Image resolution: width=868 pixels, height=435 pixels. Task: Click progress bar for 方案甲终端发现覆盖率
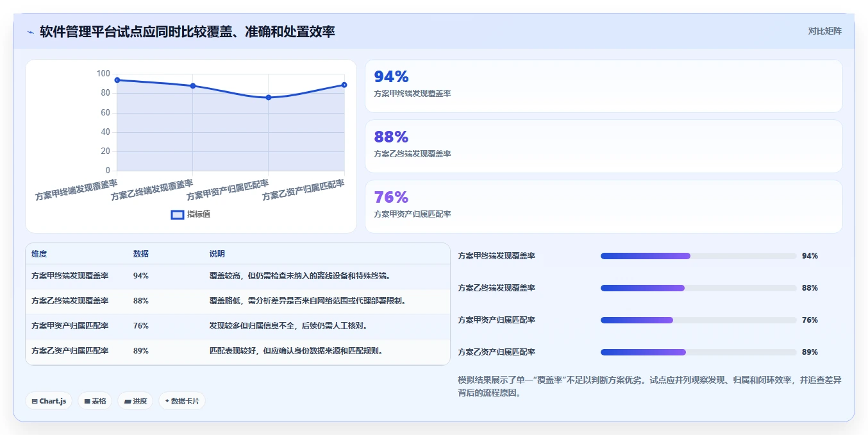click(699, 256)
